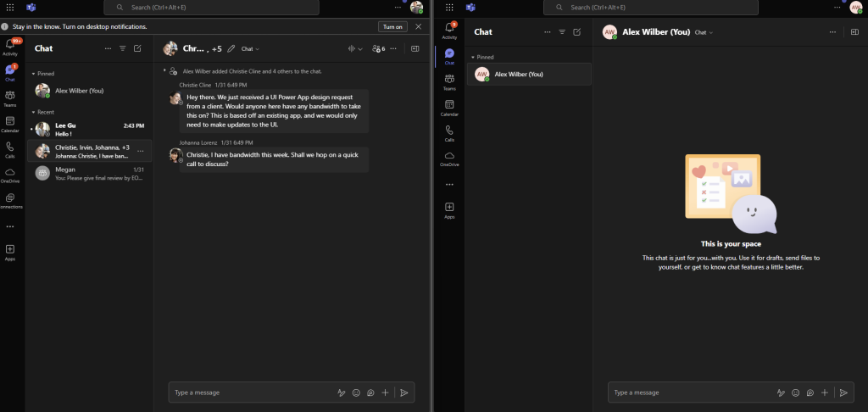Image resolution: width=868 pixels, height=412 pixels.
Task: Open Teams section in right window rail
Action: (x=449, y=81)
